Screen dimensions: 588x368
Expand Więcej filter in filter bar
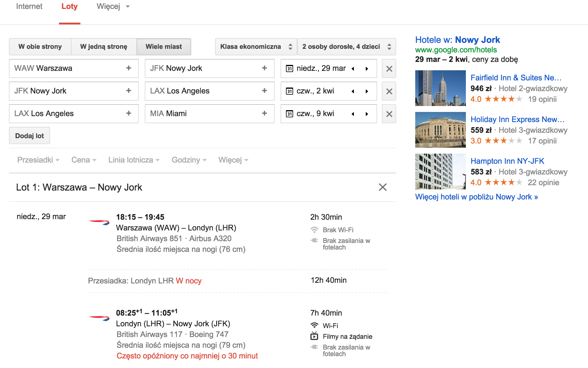[x=233, y=160]
